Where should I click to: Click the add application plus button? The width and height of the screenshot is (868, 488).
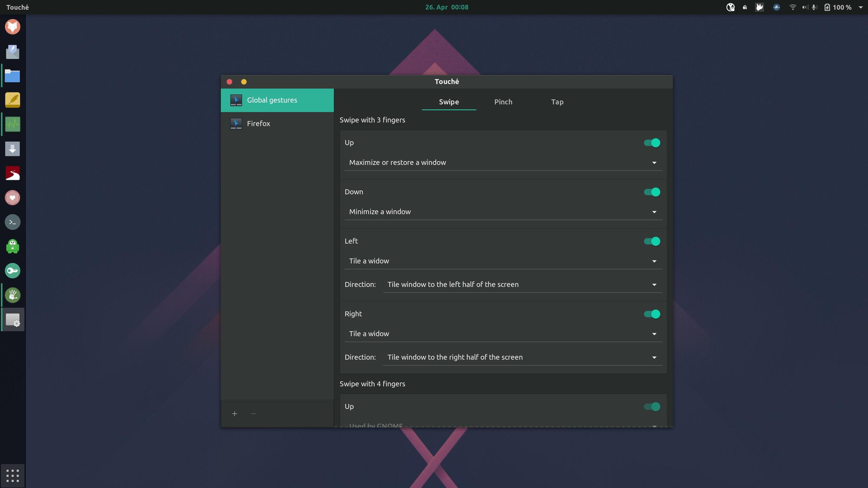click(234, 413)
